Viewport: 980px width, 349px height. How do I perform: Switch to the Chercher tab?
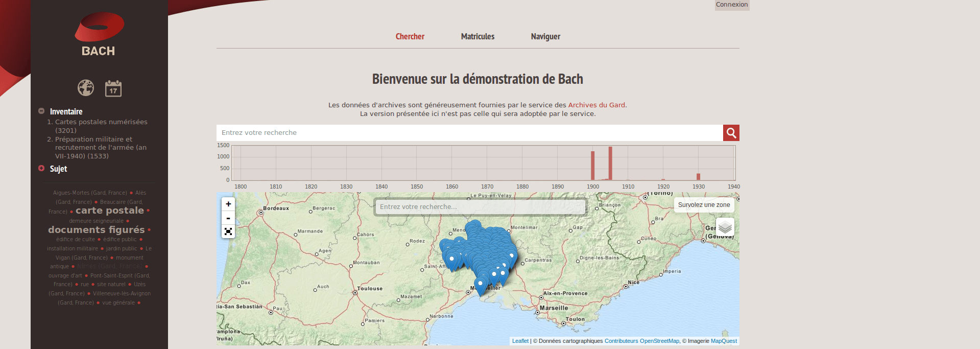[x=410, y=37]
